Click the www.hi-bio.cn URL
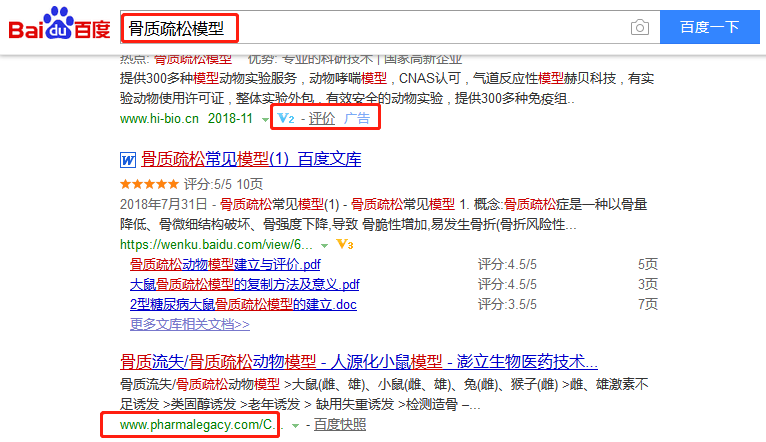 coord(159,118)
